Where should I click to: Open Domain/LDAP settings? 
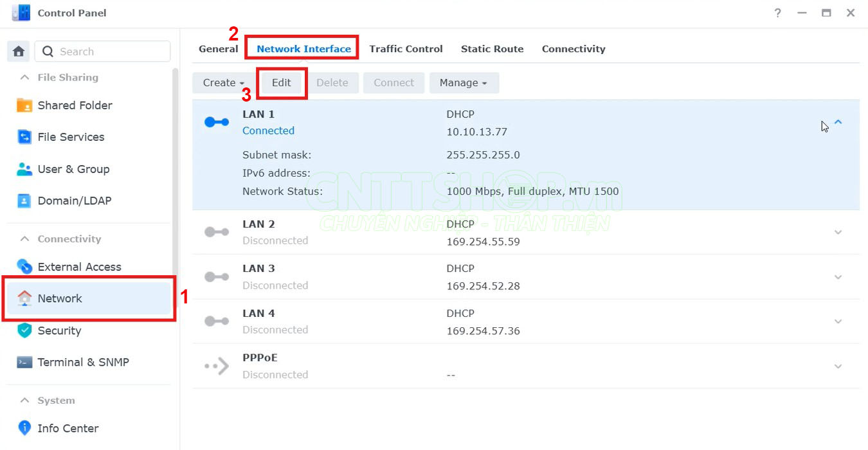point(74,201)
